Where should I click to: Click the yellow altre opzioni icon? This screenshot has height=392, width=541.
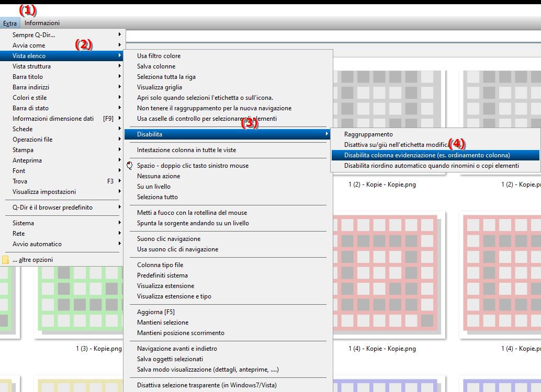[6, 260]
